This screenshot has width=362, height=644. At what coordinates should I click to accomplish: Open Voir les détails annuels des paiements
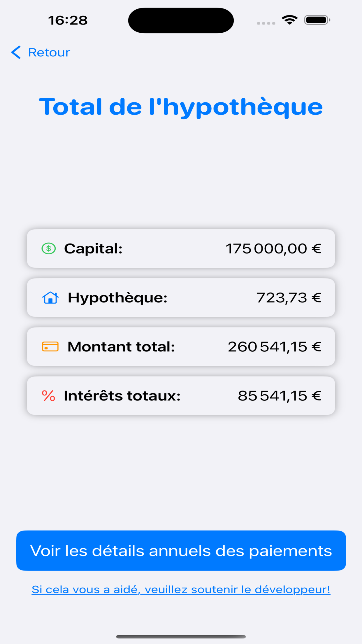[181, 551]
